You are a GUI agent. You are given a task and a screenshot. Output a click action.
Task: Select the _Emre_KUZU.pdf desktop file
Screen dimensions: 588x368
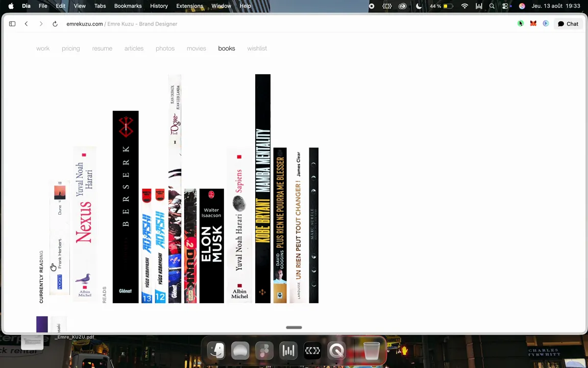coord(74,337)
